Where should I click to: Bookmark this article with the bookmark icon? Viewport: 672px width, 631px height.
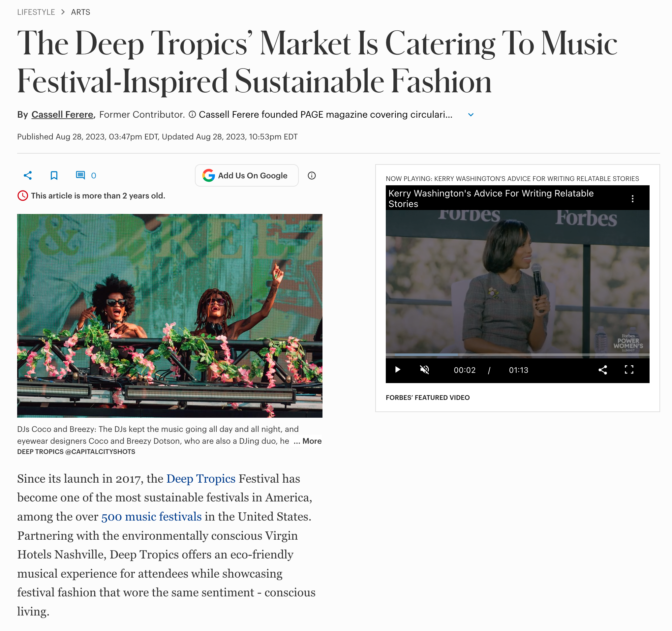point(54,175)
